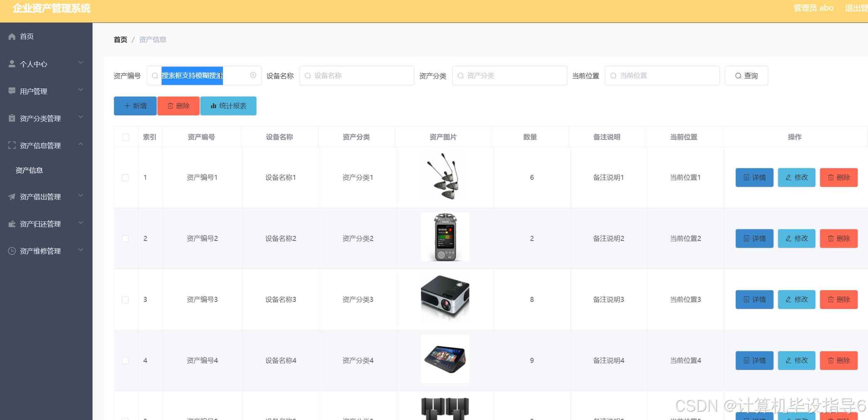
Task: Expand the 资产归还管理 menu arrow
Action: point(81,223)
